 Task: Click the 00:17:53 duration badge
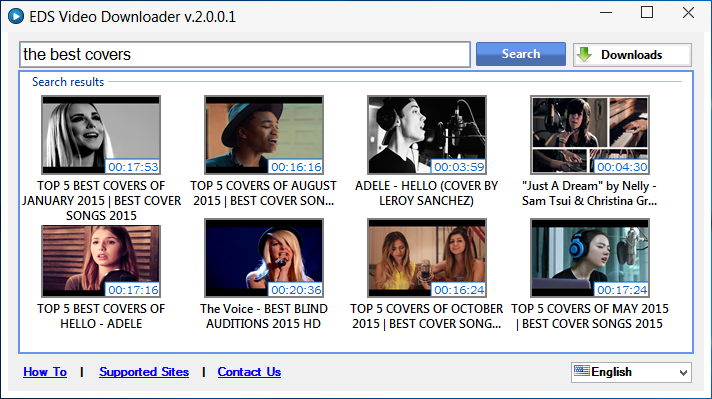pyautogui.click(x=133, y=167)
